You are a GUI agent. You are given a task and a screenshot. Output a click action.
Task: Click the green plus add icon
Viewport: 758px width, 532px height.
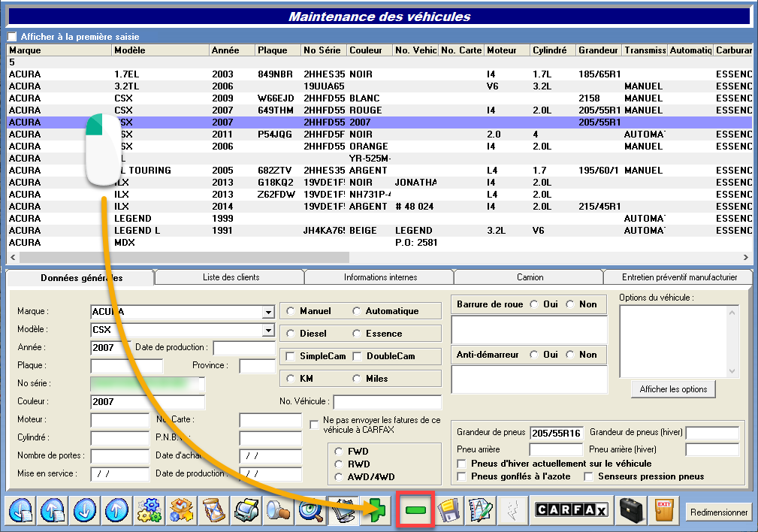point(376,509)
